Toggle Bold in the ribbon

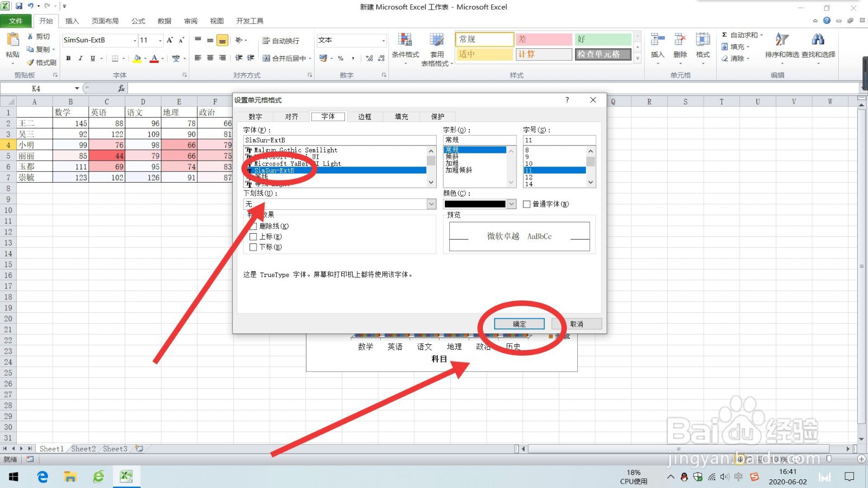click(68, 58)
